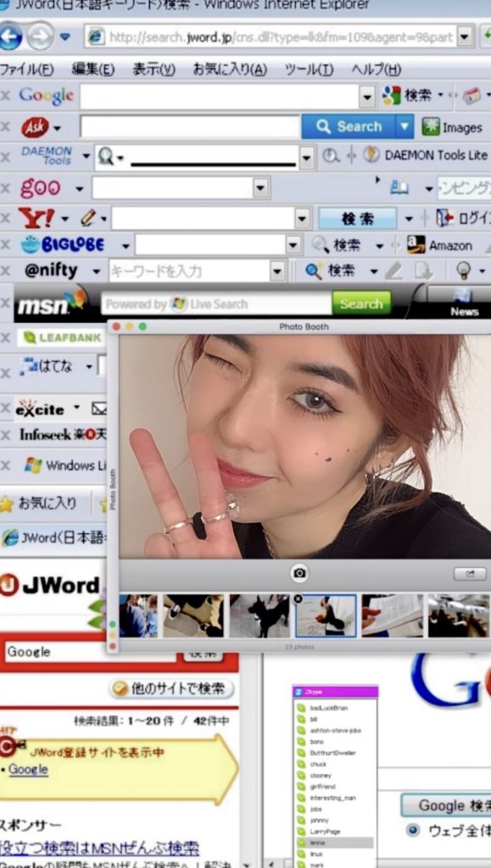The image size is (491, 868).
Task: Click the Google toolbar logo
Action: click(x=46, y=97)
